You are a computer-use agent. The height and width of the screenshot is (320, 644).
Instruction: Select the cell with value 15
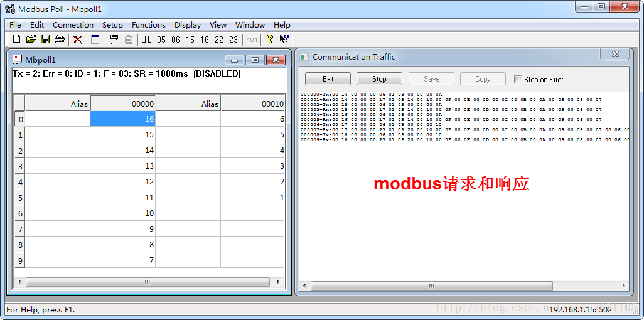123,135
